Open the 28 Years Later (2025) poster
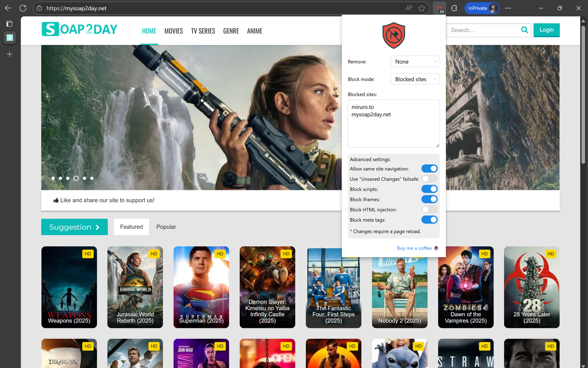588x368 pixels. click(x=531, y=287)
